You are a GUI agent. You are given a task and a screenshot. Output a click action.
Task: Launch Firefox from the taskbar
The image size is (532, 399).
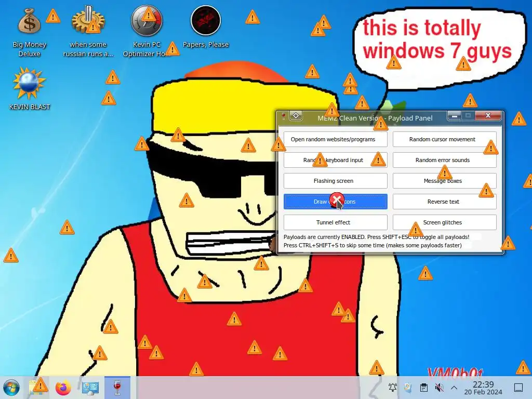coord(63,388)
